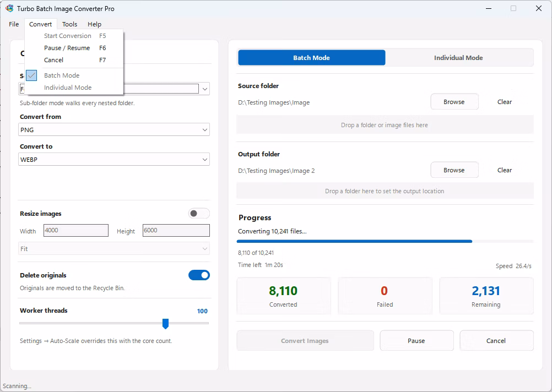Browse for the Source folder

coord(454,102)
